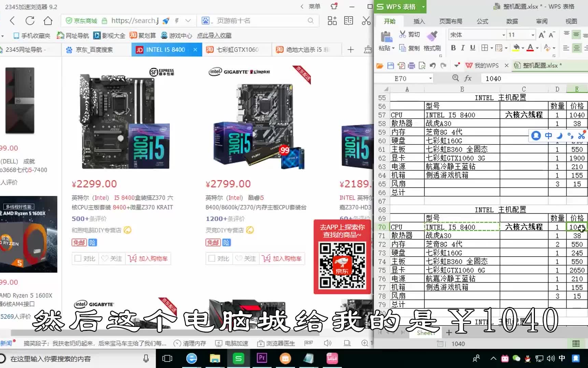Open 灵竞DIY专营店 store link

point(225,230)
